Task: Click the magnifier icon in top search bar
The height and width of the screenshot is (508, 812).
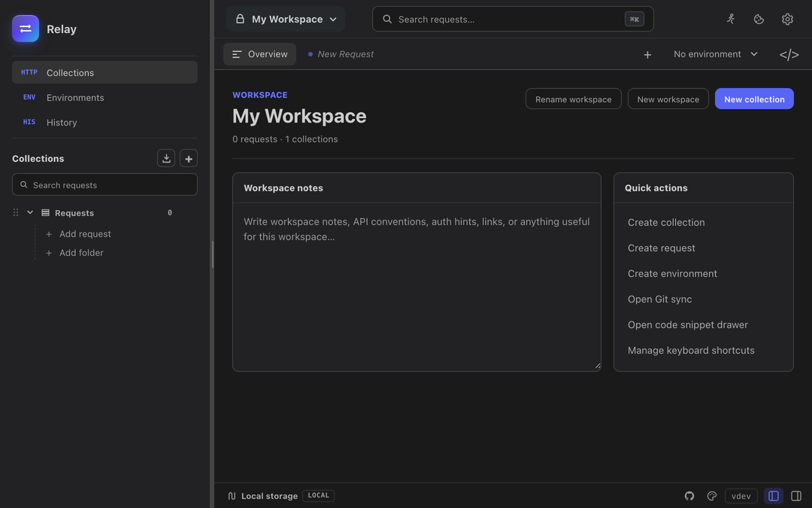Action: pos(387,19)
